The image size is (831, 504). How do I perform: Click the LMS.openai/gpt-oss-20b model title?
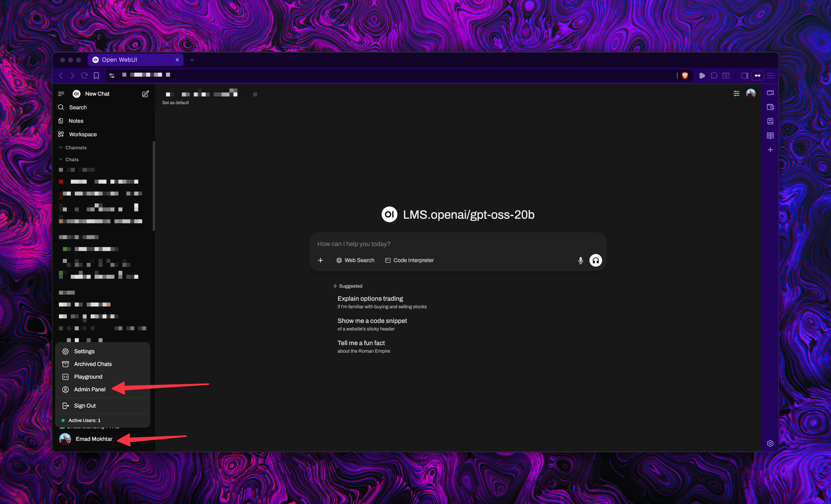coord(469,215)
